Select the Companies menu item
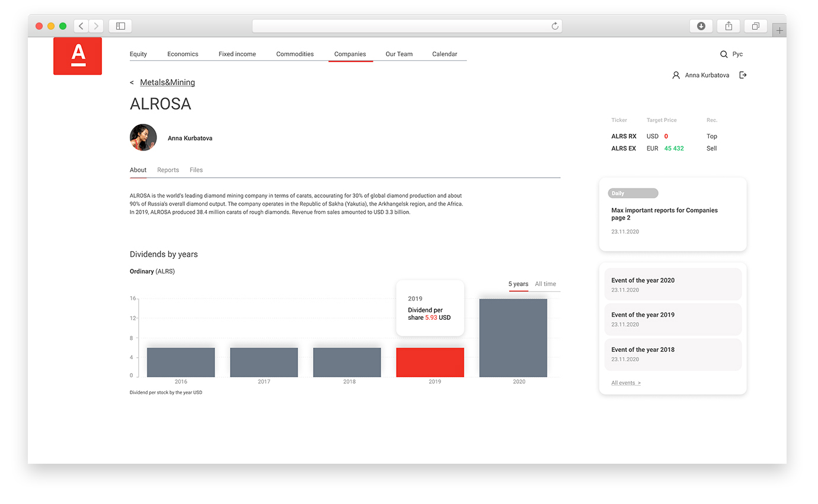The height and width of the screenshot is (504, 818). pos(350,54)
